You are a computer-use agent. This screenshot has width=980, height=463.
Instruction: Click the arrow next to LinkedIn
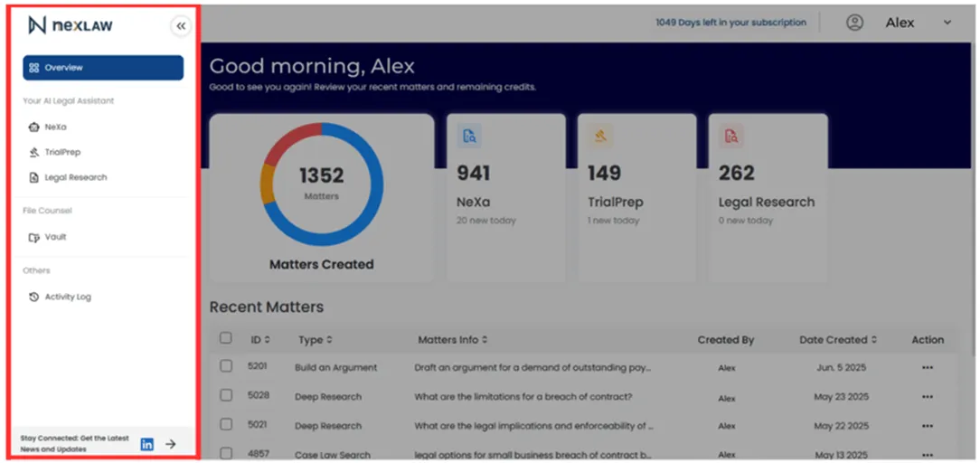pyautogui.click(x=171, y=444)
